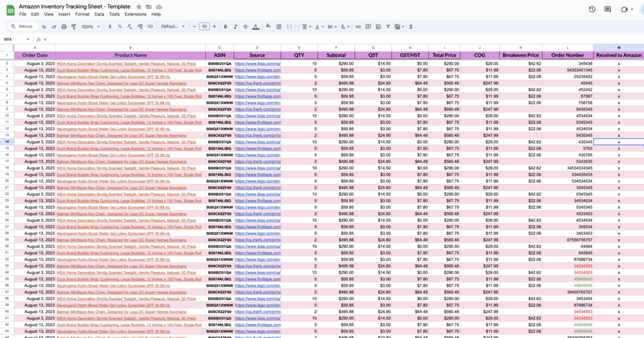Open the View menu
This screenshot has width=644, height=338.
pyautogui.click(x=49, y=14)
